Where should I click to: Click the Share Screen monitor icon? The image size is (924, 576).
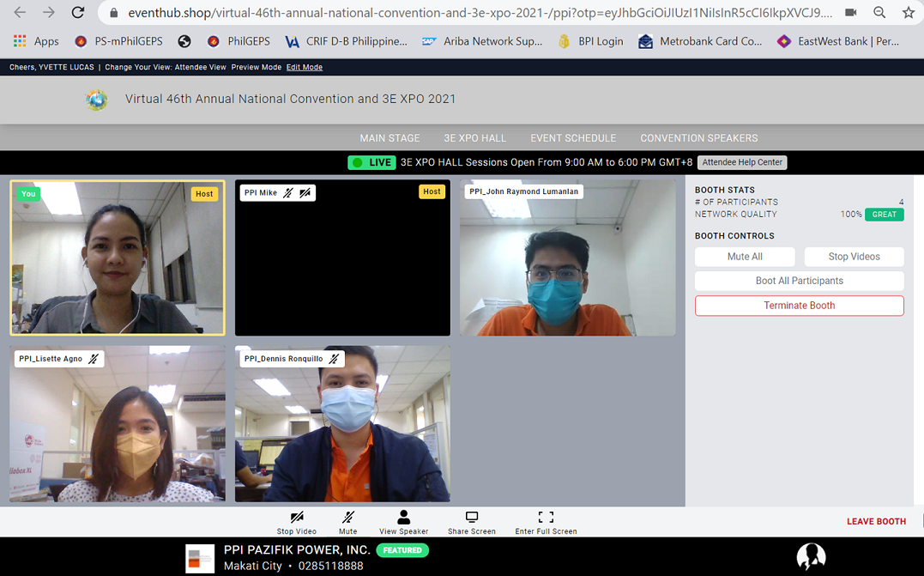471,517
